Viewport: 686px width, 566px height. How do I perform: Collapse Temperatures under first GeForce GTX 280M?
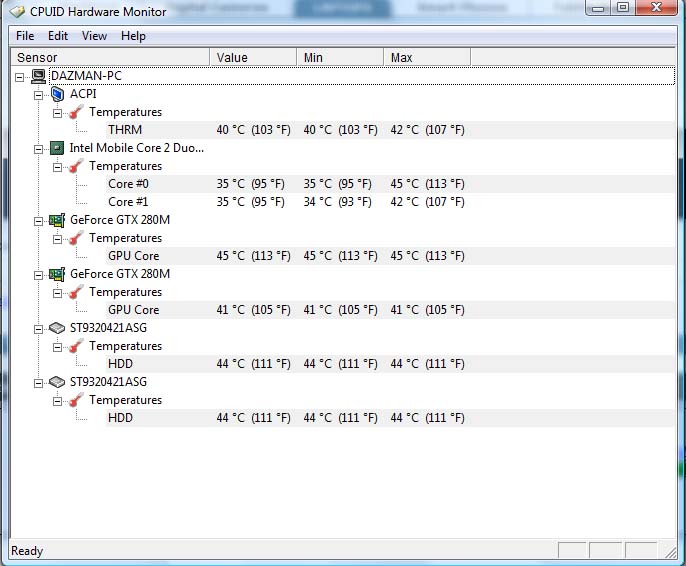57,239
